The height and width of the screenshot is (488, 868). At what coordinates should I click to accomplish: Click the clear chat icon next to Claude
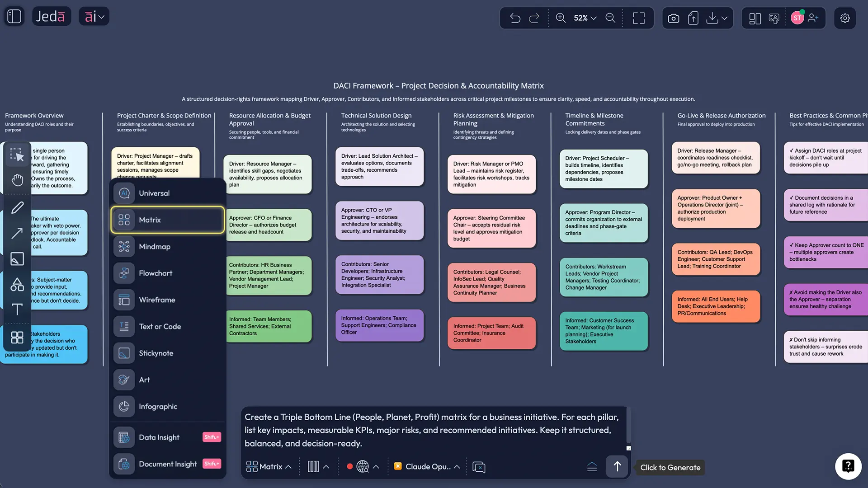(x=479, y=466)
